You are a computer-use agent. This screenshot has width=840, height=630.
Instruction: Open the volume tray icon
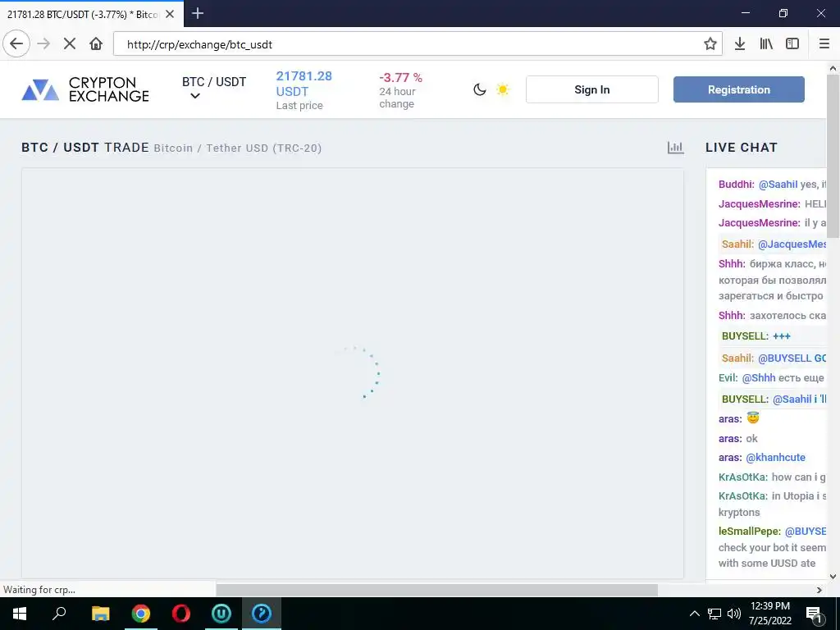tap(734, 614)
